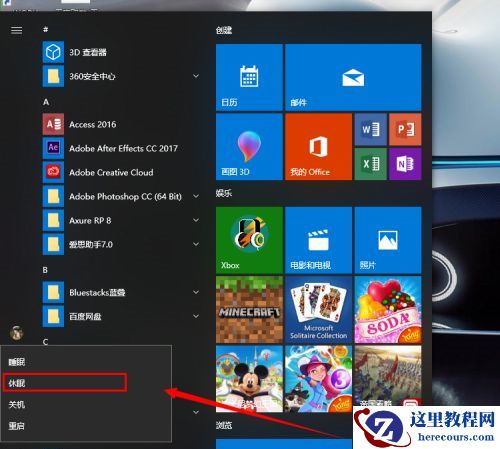The image size is (500, 449).
Task: Click the letter A section header
Action: click(x=46, y=102)
